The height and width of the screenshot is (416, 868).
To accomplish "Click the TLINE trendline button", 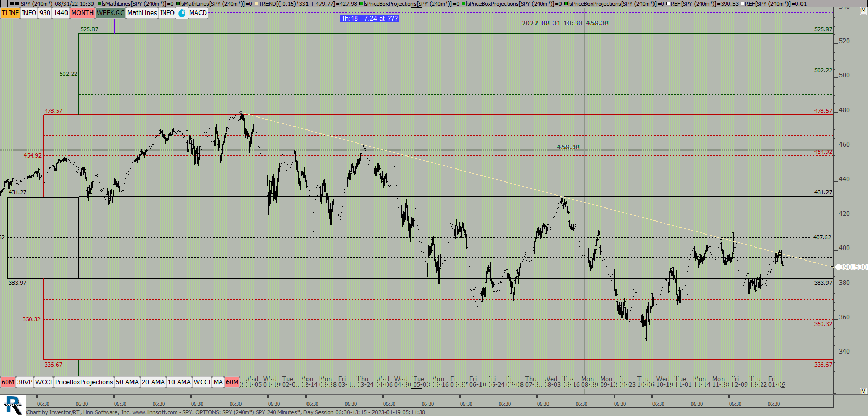I will coord(10,13).
